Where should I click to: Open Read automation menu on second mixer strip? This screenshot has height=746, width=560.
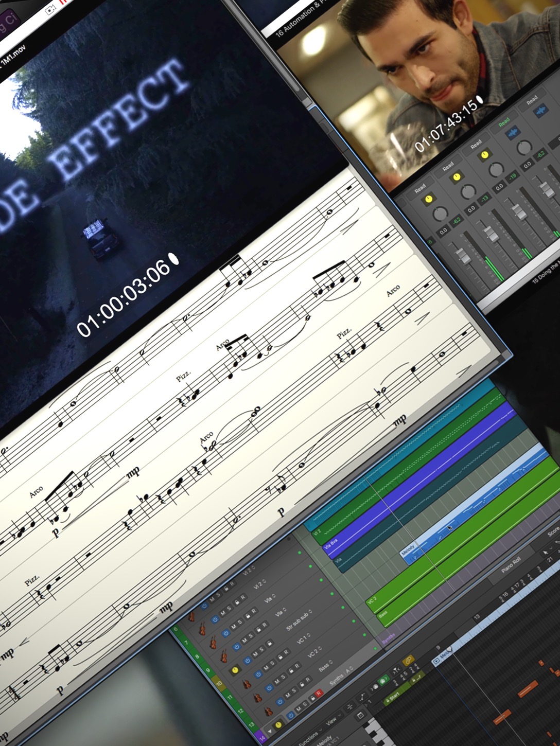[x=448, y=166]
